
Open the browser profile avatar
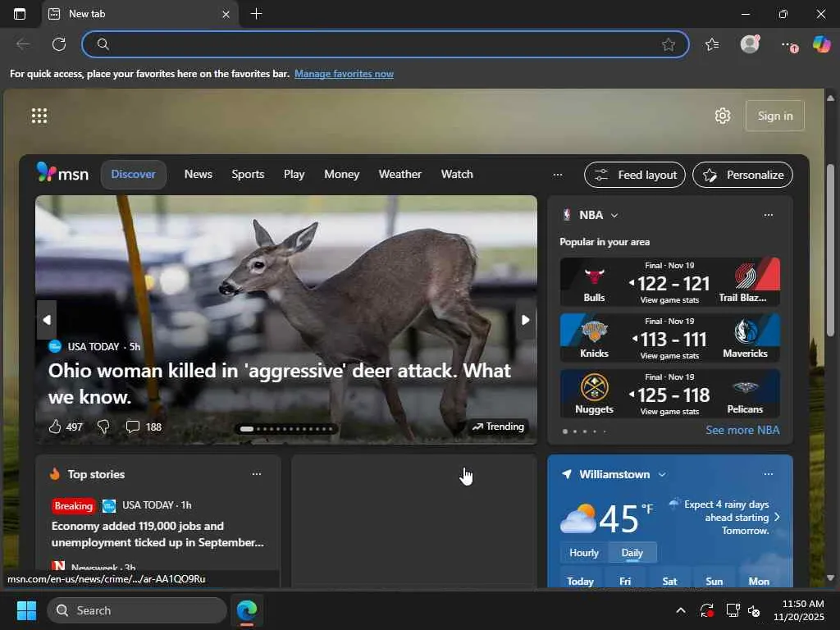[750, 44]
